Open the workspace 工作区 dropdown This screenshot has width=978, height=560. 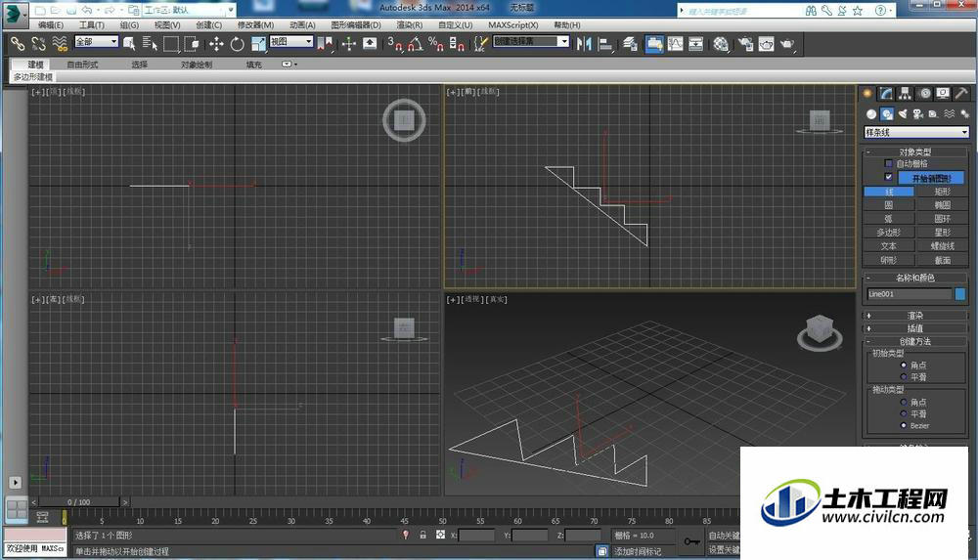click(189, 10)
